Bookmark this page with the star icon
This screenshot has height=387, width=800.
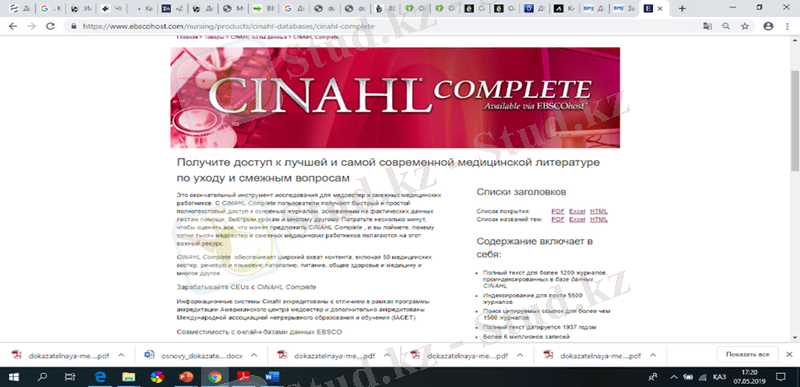(745, 26)
